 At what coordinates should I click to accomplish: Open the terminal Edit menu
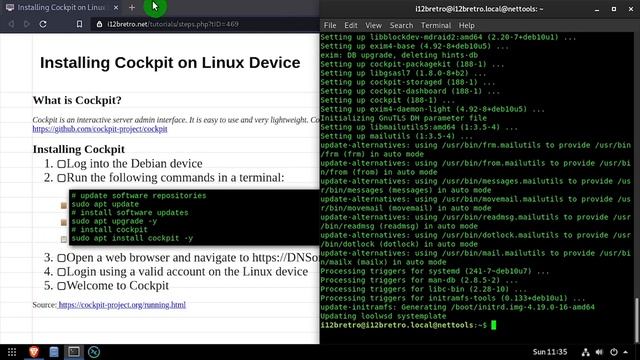pyautogui.click(x=351, y=25)
